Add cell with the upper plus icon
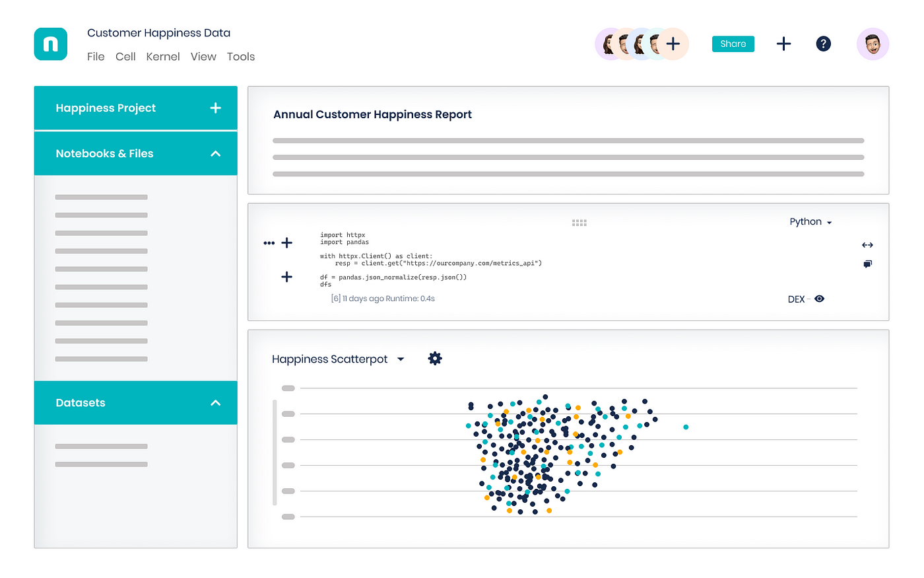This screenshot has width=924, height=578. point(286,243)
